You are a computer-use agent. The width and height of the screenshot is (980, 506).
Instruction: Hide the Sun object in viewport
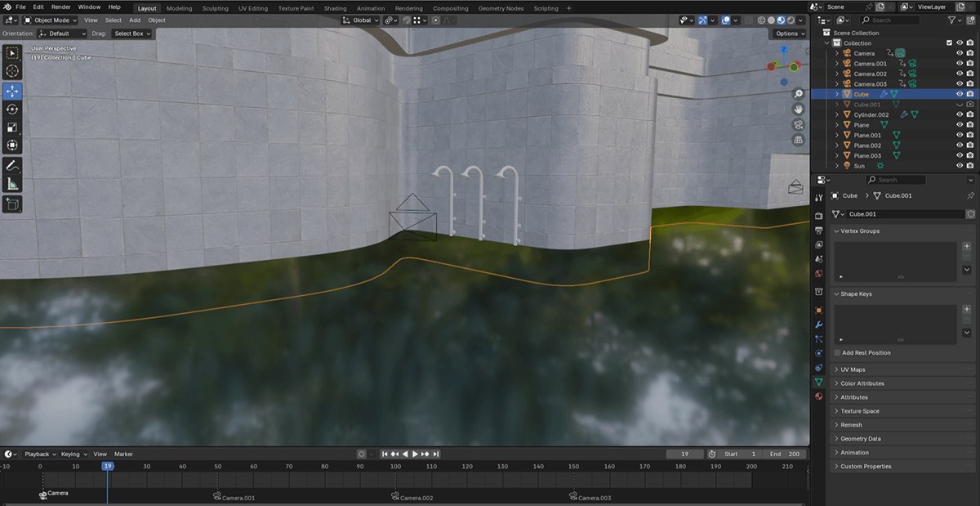[x=959, y=166]
